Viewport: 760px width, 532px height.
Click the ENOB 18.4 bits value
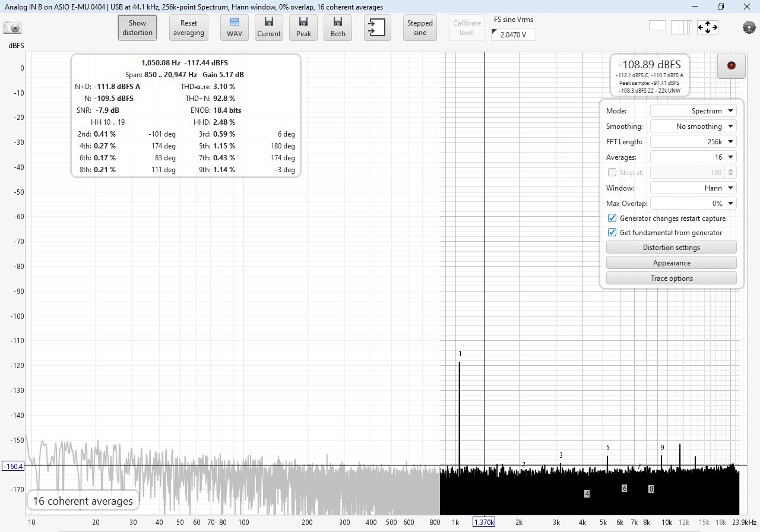(227, 110)
